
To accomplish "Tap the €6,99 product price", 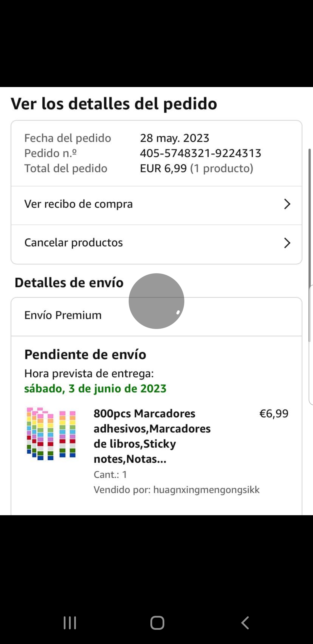I will coord(274,413).
